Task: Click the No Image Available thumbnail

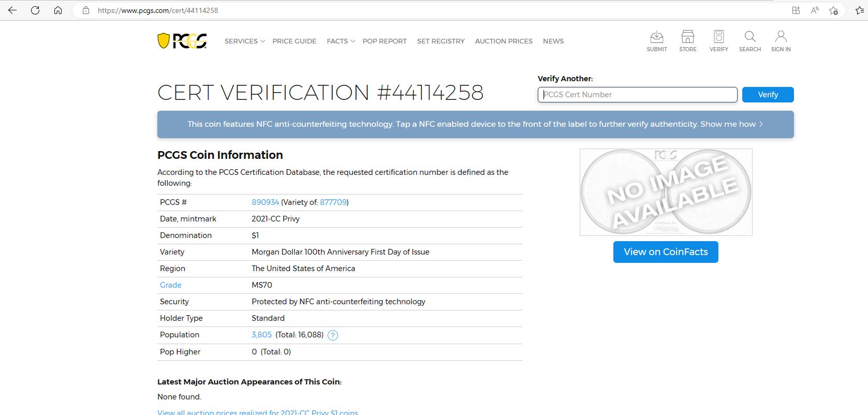Action: 666,192
